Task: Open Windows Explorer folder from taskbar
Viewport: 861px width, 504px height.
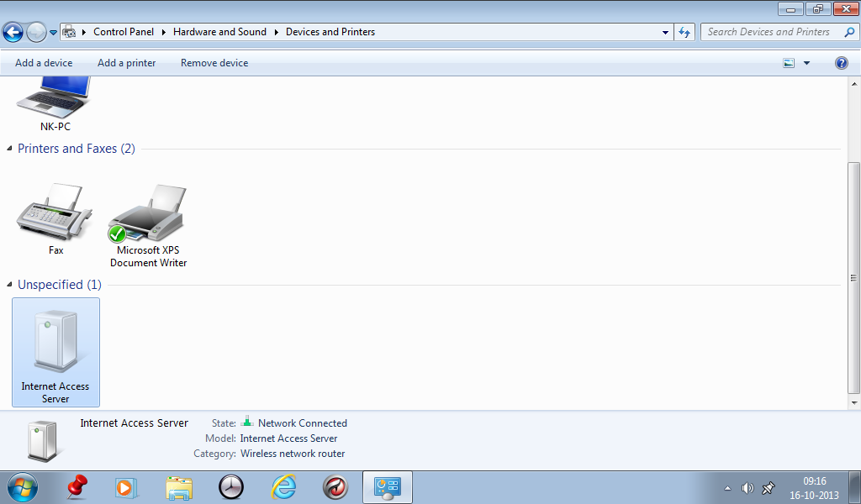Action: click(x=179, y=487)
